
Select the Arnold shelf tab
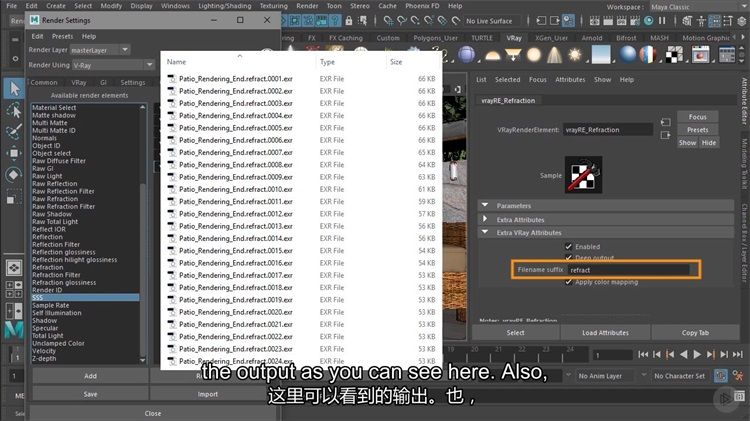tap(592, 38)
